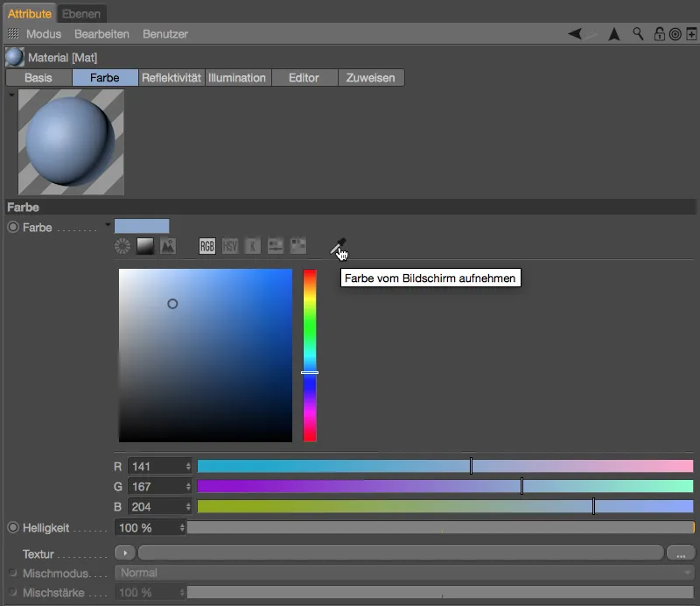Screen dimensions: 700x606
Task: Toggle the Farbe animation radio dot
Action: [13, 227]
